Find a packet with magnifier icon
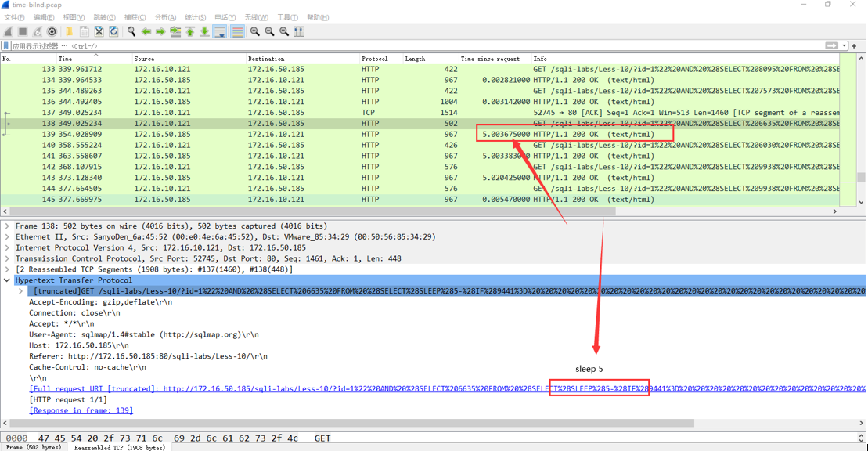The image size is (868, 451). [131, 31]
